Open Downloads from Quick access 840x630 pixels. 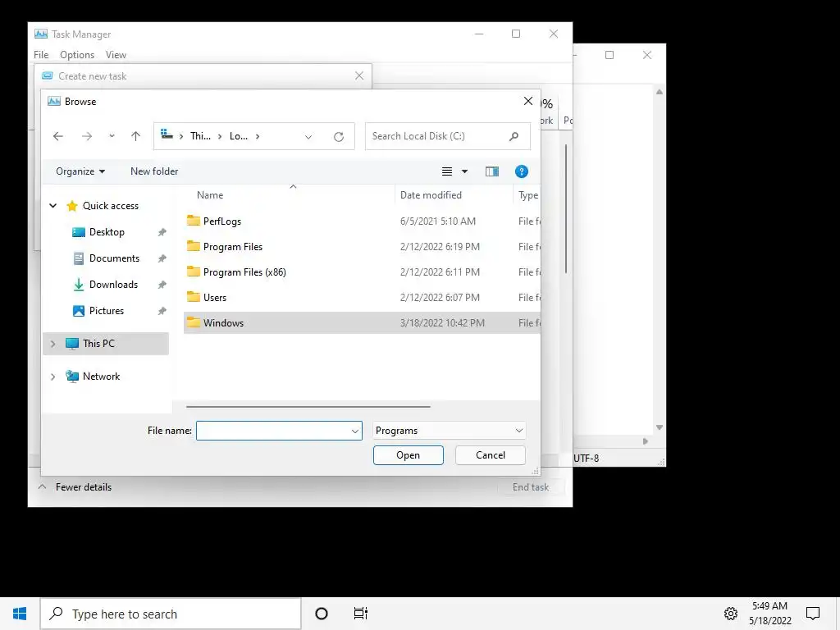113,285
